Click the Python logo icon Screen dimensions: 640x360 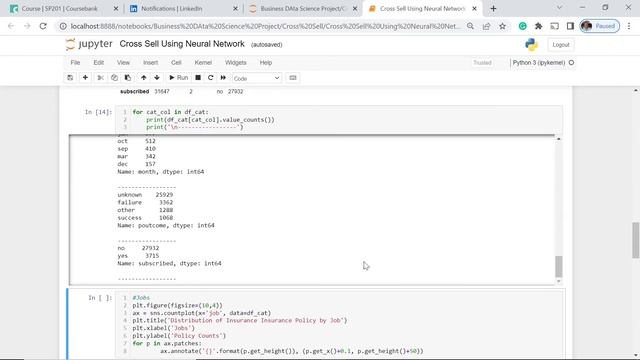[x=531, y=44]
